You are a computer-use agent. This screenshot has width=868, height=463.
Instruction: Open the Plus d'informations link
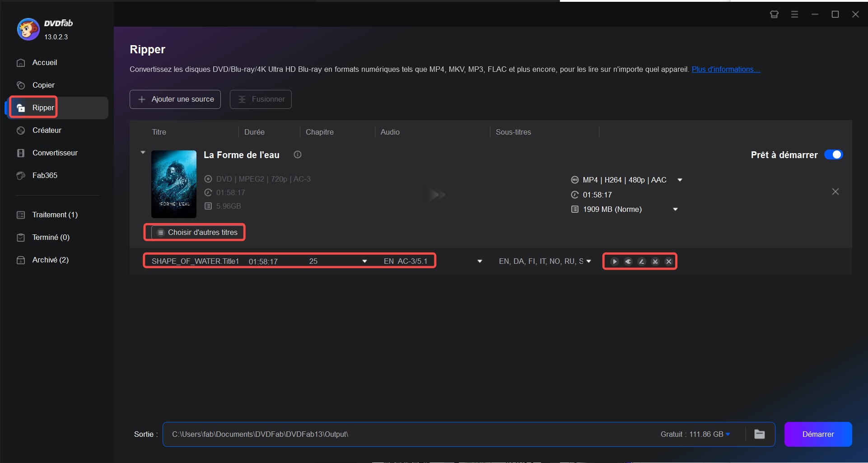(726, 69)
